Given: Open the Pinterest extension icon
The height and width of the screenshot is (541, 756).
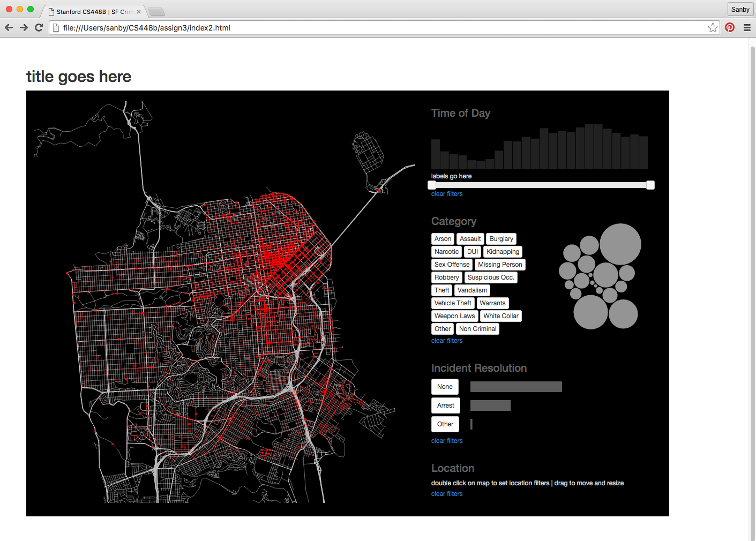Looking at the screenshot, I should pos(730,27).
